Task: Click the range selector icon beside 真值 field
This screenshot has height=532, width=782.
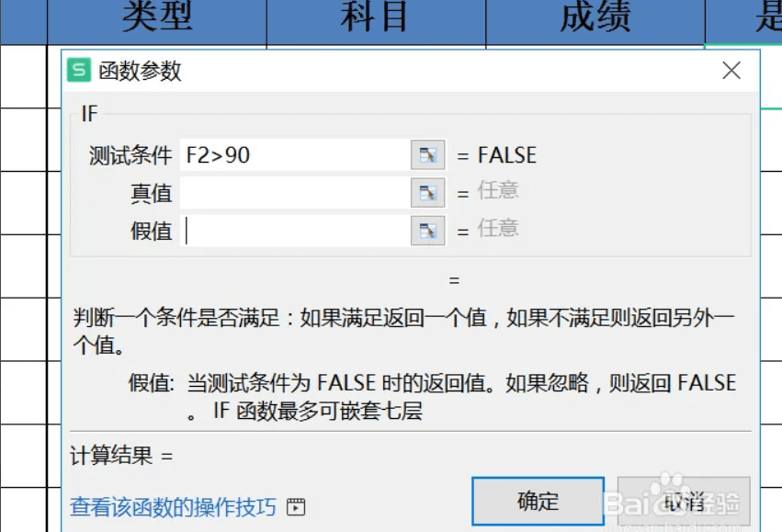Action: pos(427,192)
